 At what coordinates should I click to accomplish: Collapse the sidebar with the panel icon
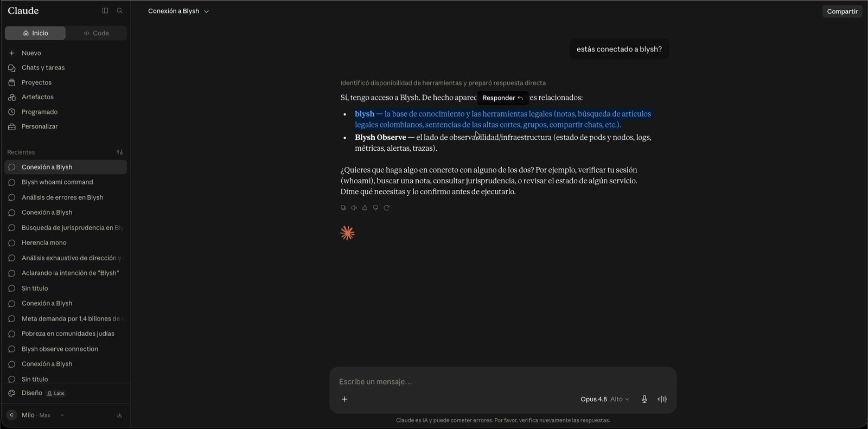105,11
